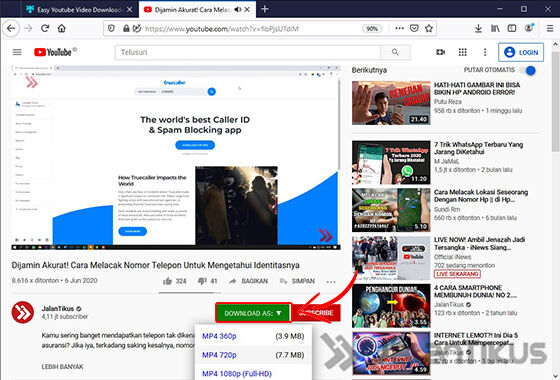Expand the Download As dropdown button
The width and height of the screenshot is (560, 380).
point(253,313)
